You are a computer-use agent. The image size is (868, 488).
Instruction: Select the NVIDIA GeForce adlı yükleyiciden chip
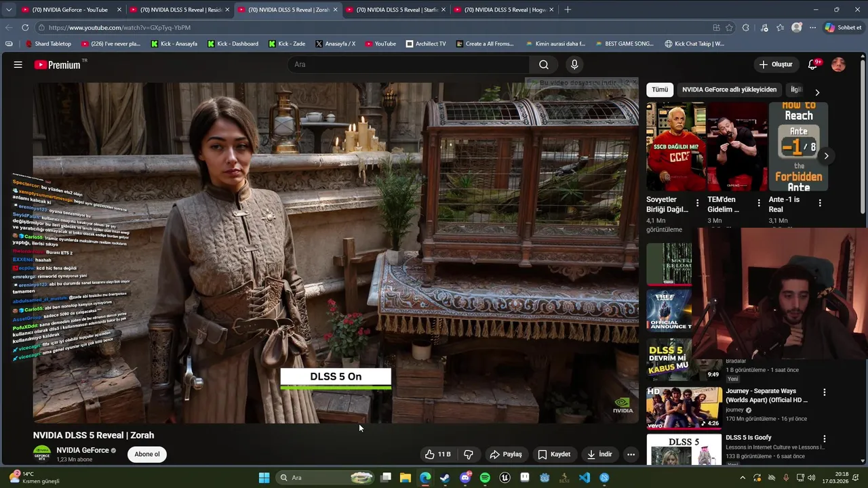click(x=729, y=89)
